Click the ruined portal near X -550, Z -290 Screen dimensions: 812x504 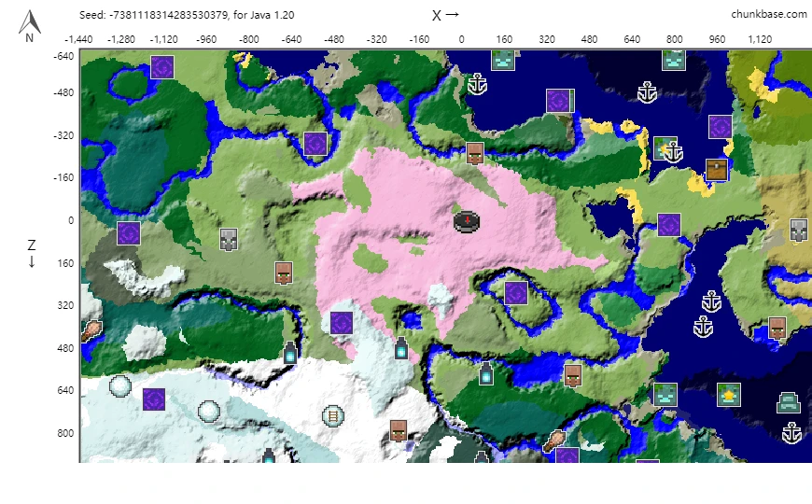pos(315,144)
